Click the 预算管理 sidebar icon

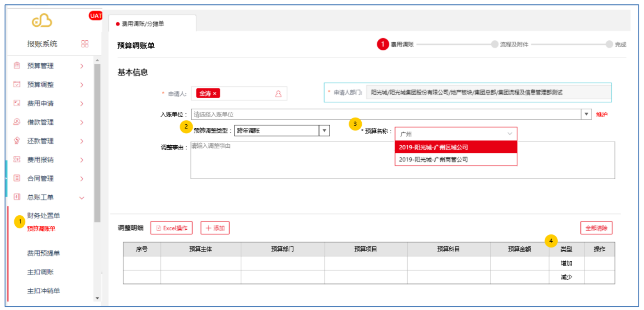pos(17,66)
